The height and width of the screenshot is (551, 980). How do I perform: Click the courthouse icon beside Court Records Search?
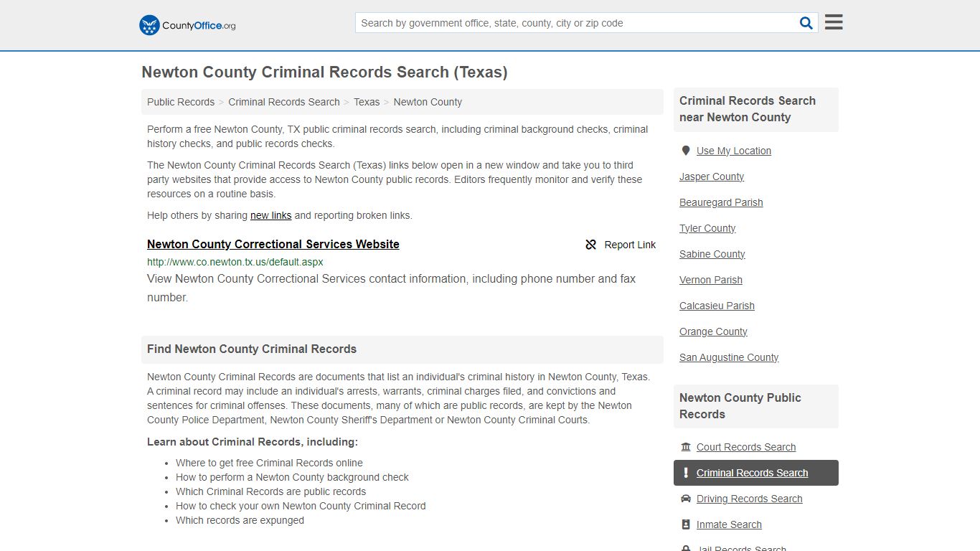point(686,447)
